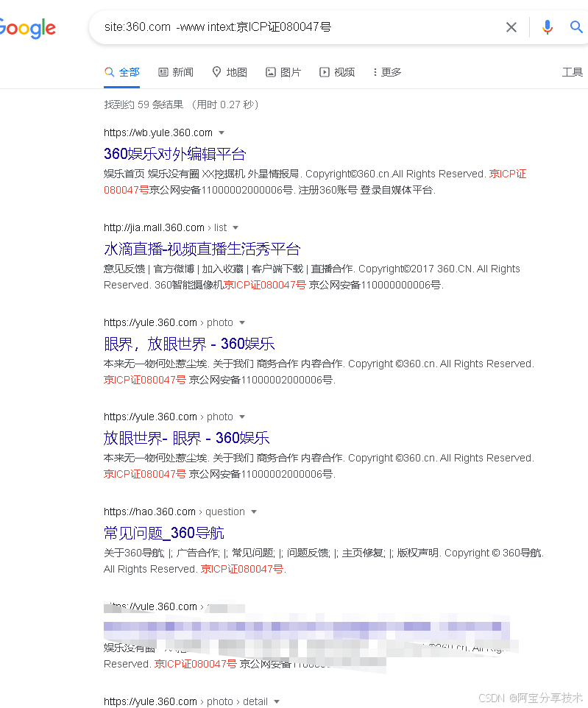This screenshot has width=588, height=708.
Task: Focus the search query input field
Action: click(x=298, y=27)
